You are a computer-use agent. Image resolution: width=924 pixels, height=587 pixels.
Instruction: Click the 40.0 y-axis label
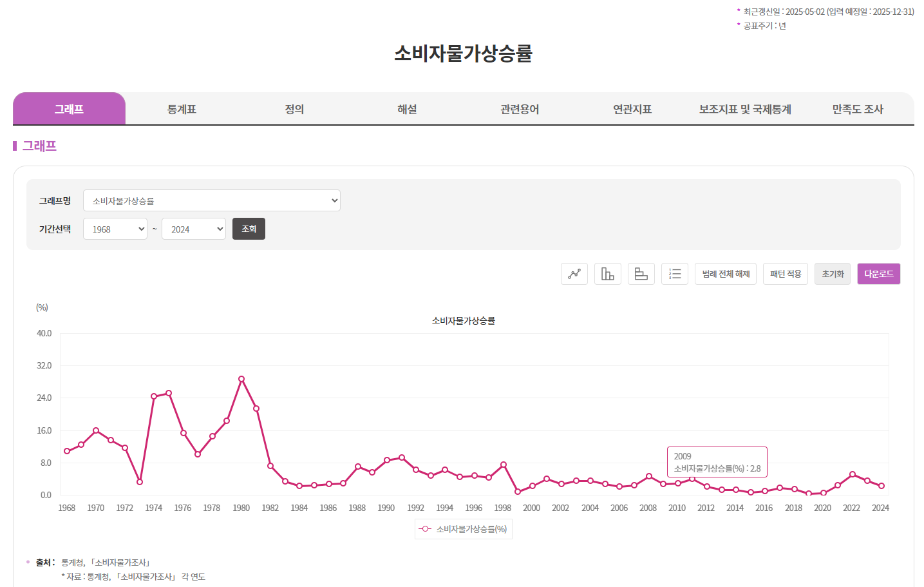coord(44,333)
